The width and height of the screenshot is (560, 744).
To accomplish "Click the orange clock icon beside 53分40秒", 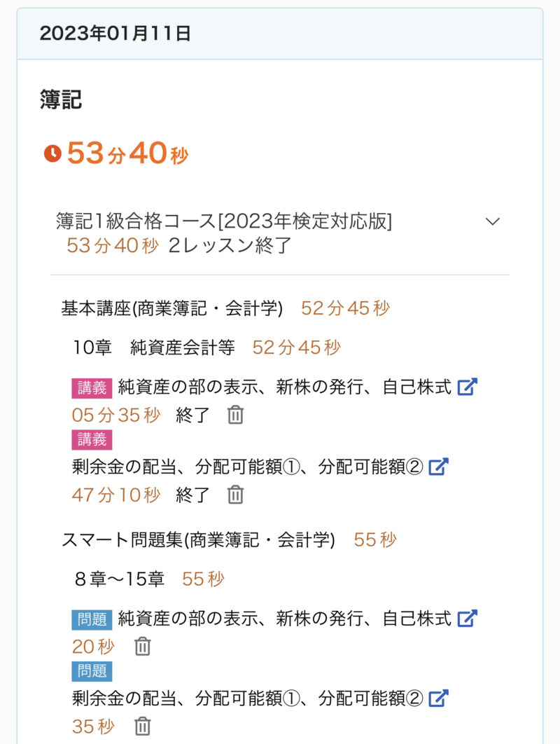I will coord(52,153).
